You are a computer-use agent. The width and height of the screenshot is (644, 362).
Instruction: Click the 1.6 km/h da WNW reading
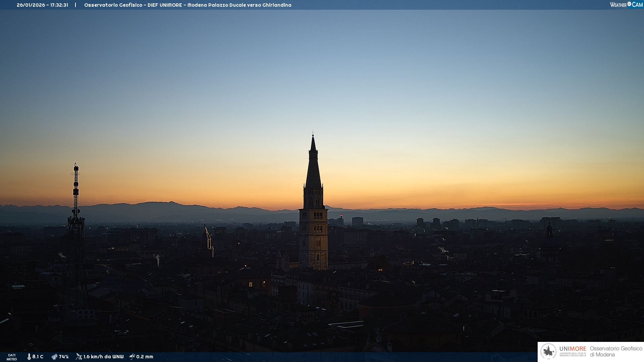click(x=103, y=357)
